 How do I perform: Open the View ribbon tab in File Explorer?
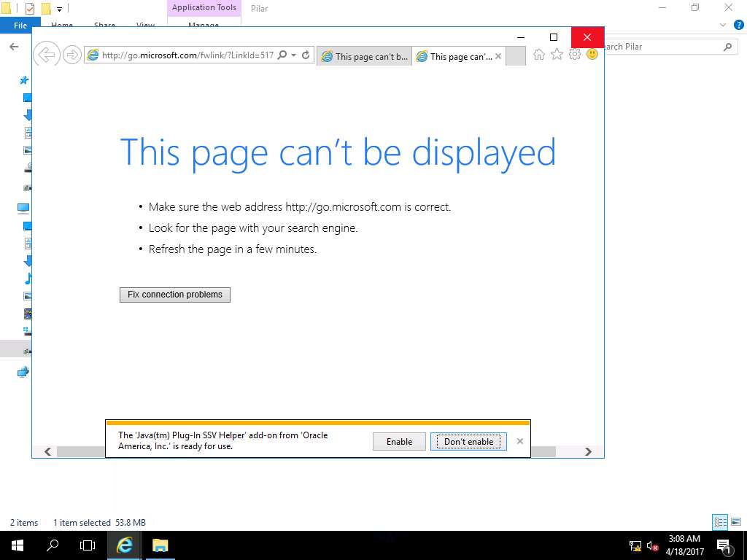145,26
